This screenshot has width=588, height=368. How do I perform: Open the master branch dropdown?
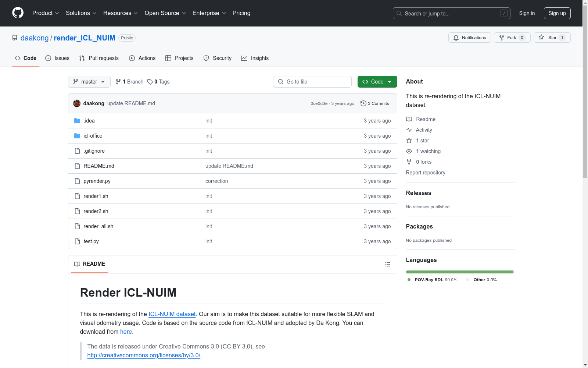click(89, 82)
